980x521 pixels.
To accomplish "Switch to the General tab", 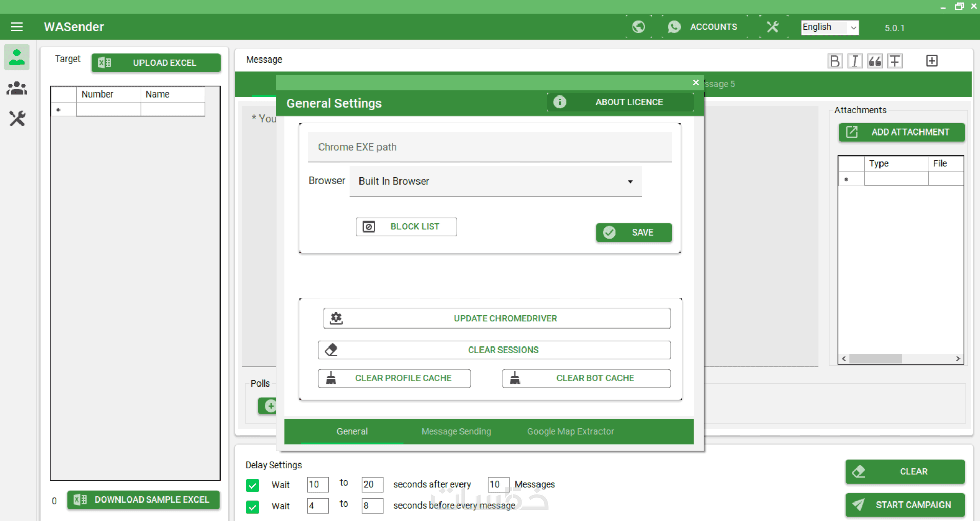I will point(352,432).
